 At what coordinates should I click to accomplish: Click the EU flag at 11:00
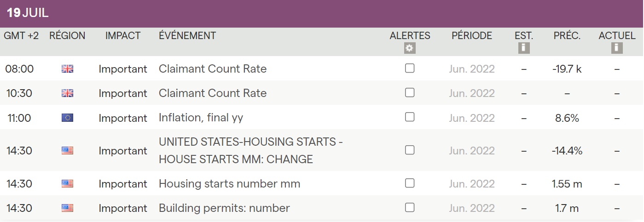[x=67, y=118]
